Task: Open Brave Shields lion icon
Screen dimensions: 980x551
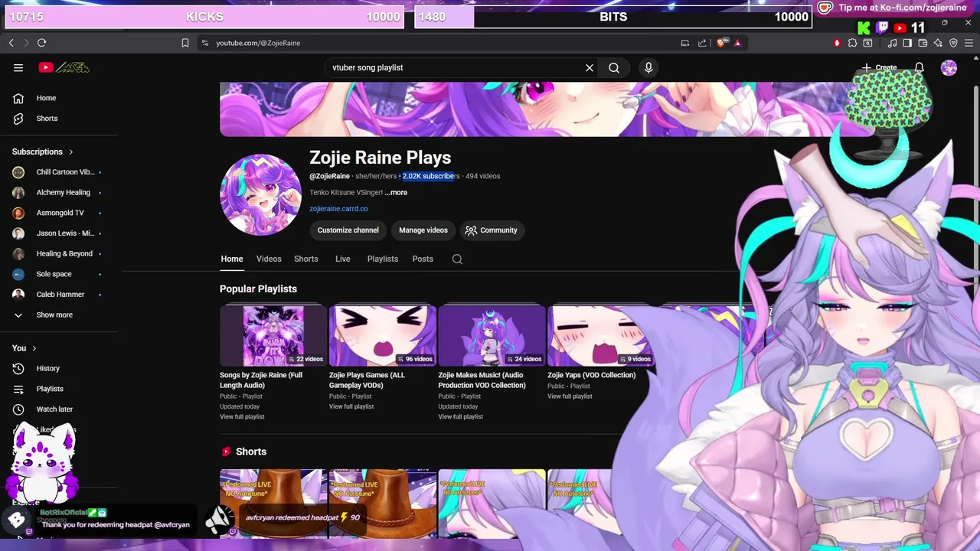Action: (721, 43)
